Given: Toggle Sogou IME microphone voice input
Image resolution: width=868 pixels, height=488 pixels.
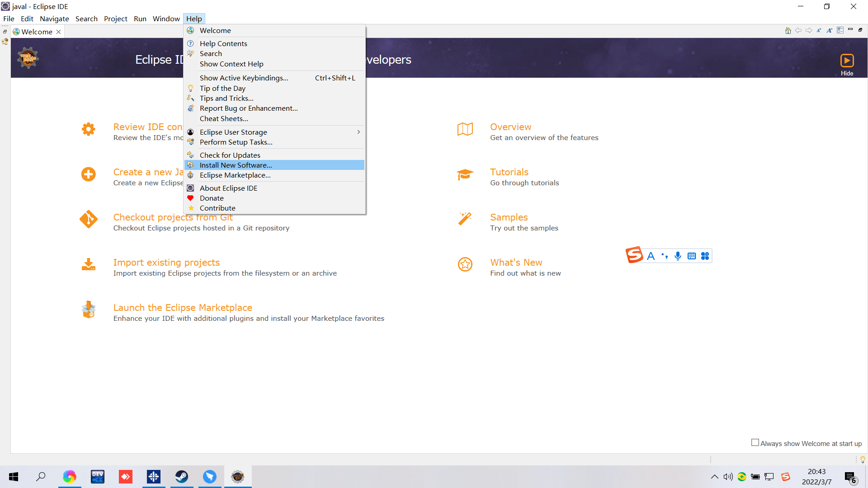Looking at the screenshot, I should (678, 256).
